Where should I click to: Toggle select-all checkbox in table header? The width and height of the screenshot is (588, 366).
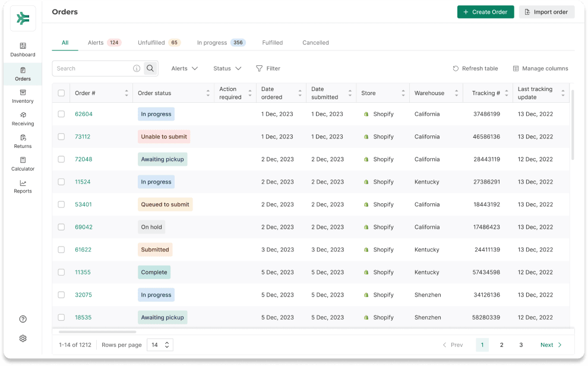coord(61,93)
